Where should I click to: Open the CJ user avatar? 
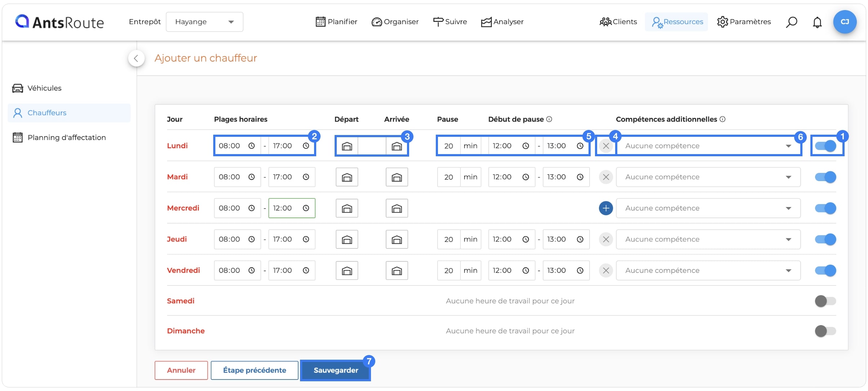pyautogui.click(x=845, y=22)
